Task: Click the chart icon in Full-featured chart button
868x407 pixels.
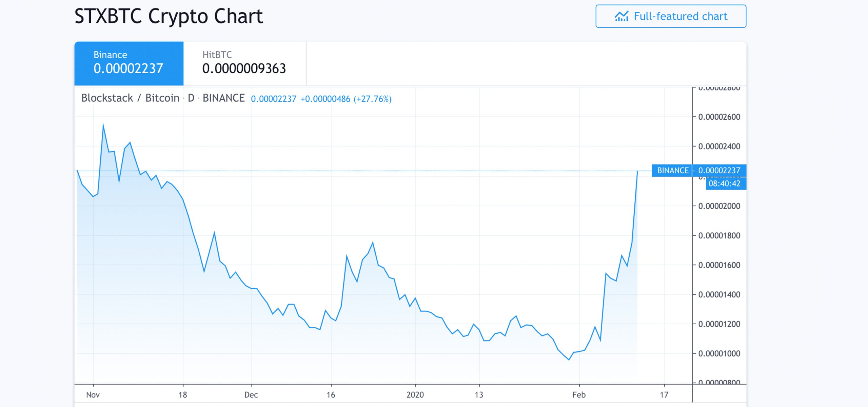Action: (x=622, y=16)
